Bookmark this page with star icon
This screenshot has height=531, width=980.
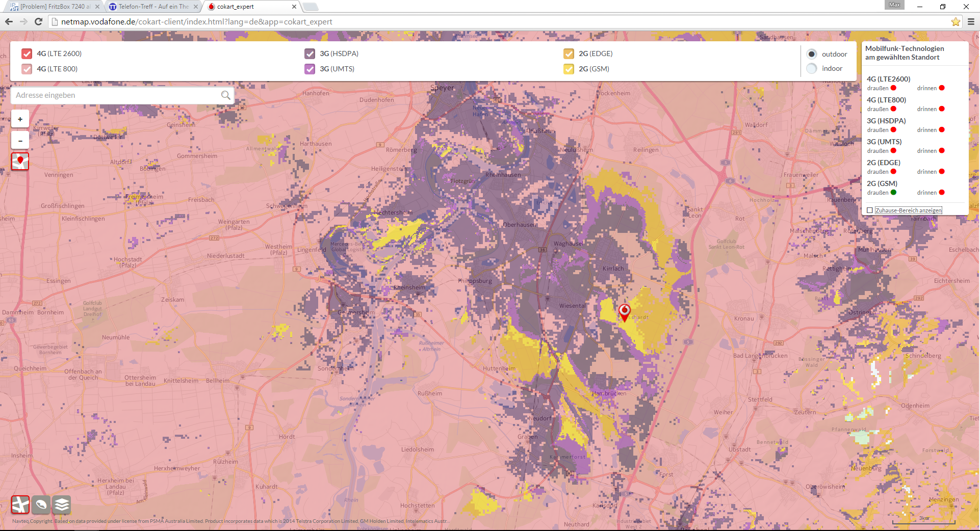(955, 22)
